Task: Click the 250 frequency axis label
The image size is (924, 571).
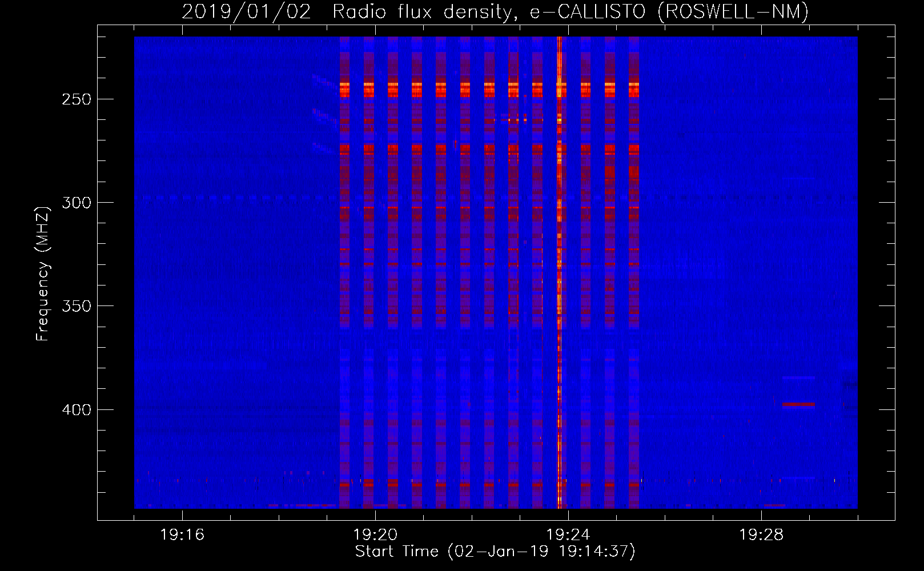Action: (76, 99)
